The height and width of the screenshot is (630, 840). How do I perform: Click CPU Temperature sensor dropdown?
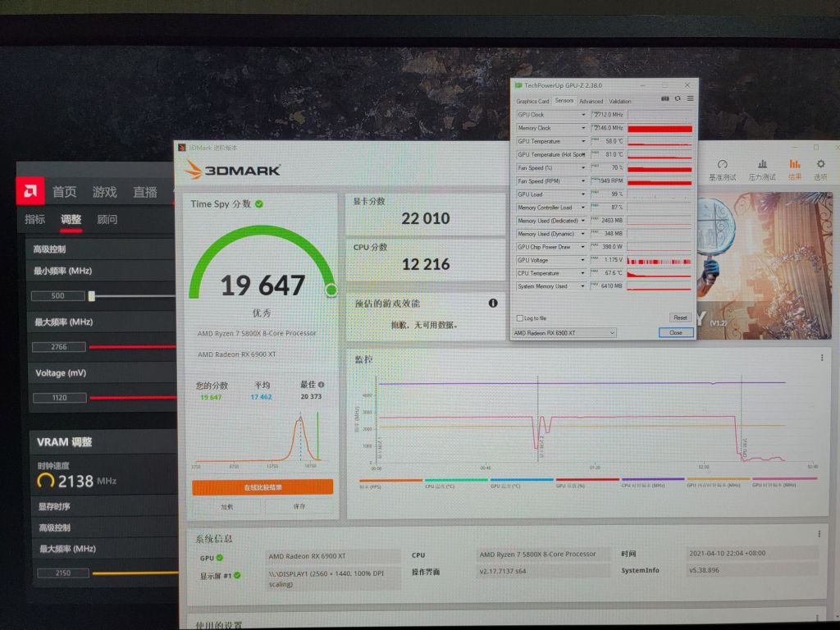click(x=583, y=273)
